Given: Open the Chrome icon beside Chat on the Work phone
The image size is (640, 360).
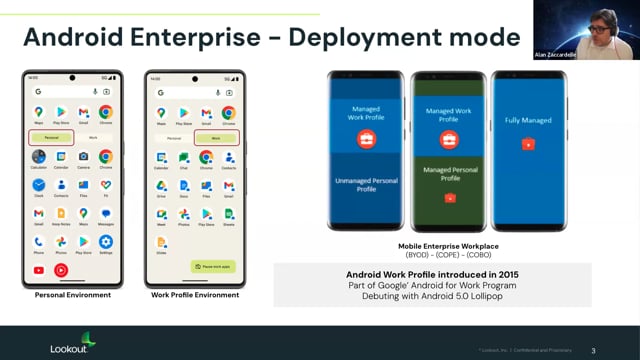Looking at the screenshot, I should pos(206,157).
